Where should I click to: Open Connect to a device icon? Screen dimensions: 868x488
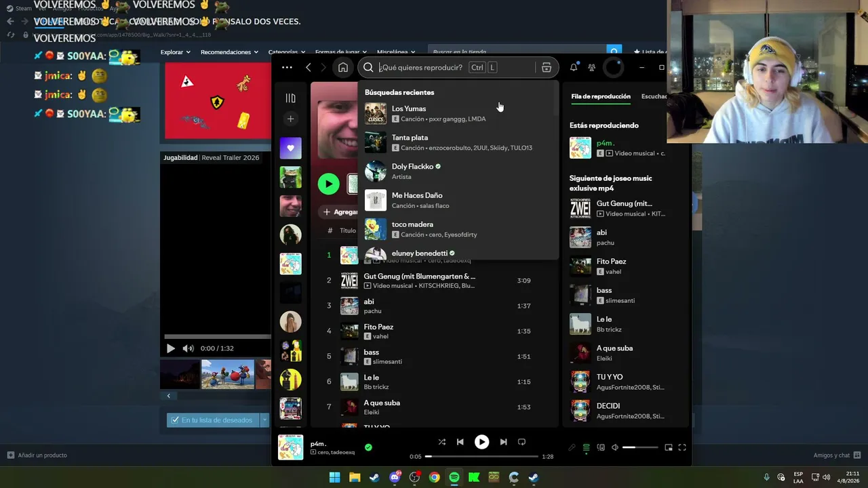point(601,447)
